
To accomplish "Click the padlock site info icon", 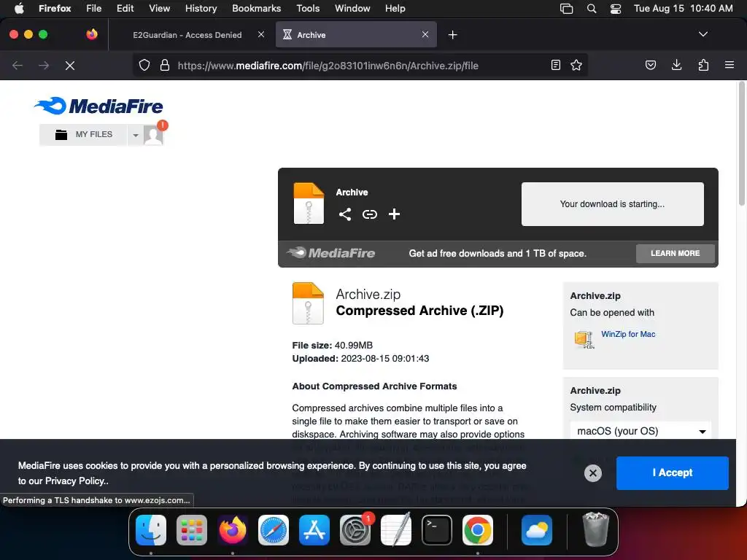I will (x=165, y=65).
